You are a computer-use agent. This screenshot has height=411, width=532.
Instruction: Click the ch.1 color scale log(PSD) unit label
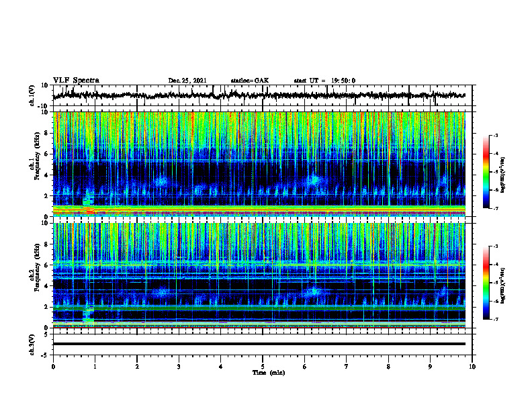click(x=503, y=175)
